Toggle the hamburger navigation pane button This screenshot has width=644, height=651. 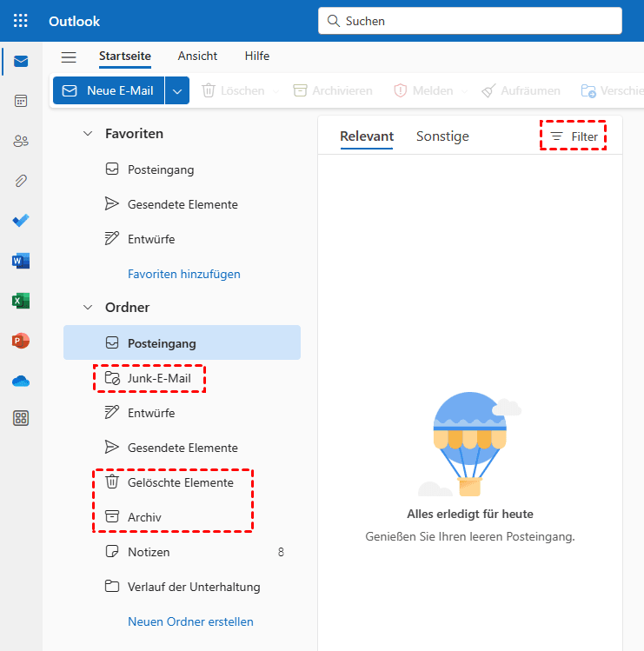pyautogui.click(x=69, y=57)
